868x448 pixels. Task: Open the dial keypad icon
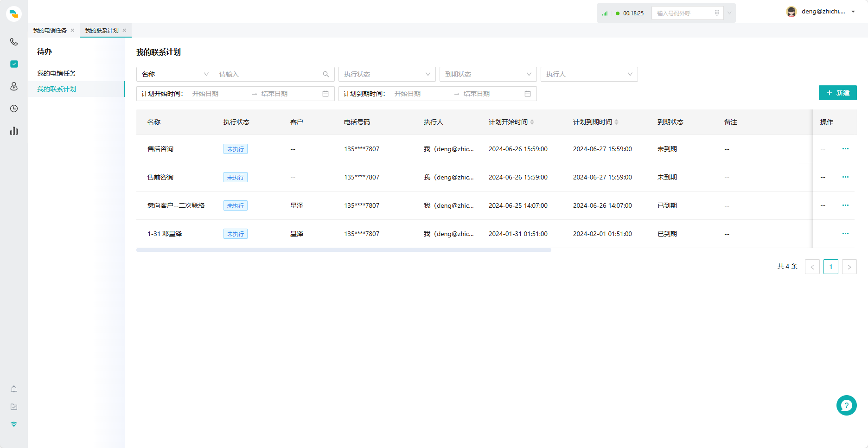click(x=717, y=13)
